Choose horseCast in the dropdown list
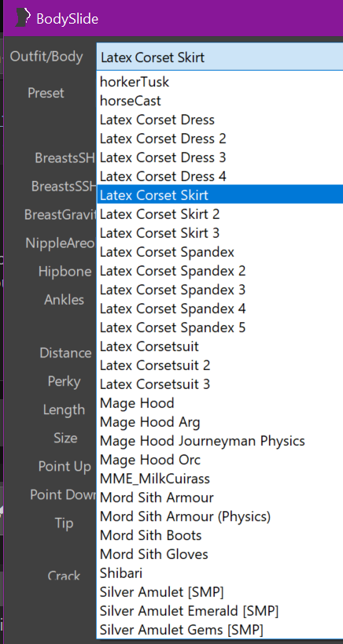Viewport: 343px width, 644px height. [x=220, y=101]
